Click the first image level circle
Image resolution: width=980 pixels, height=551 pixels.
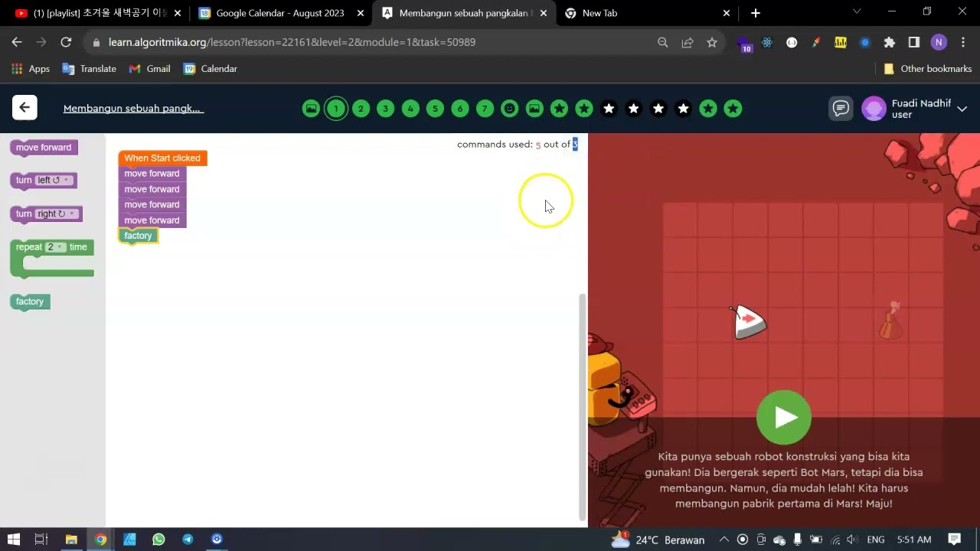point(311,109)
